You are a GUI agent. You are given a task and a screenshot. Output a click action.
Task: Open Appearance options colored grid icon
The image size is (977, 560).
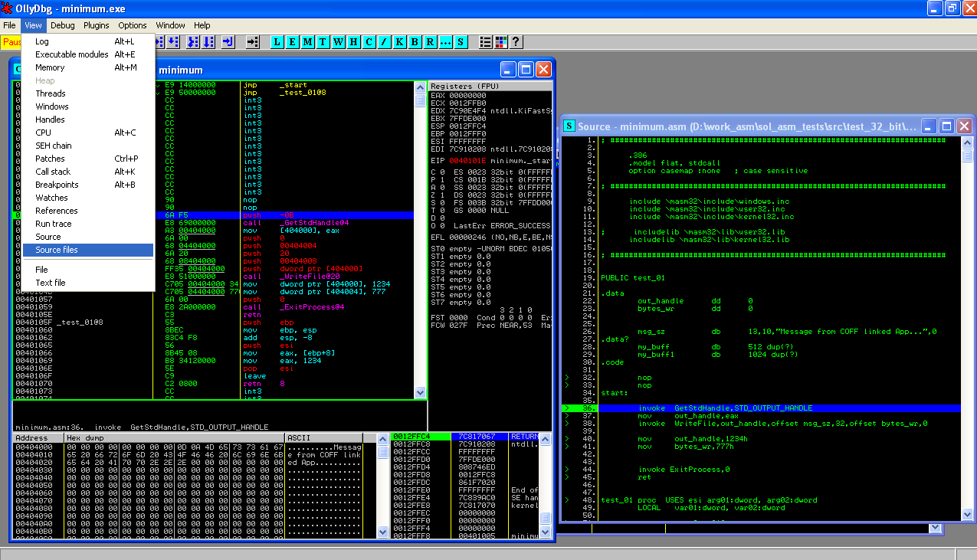(x=501, y=41)
